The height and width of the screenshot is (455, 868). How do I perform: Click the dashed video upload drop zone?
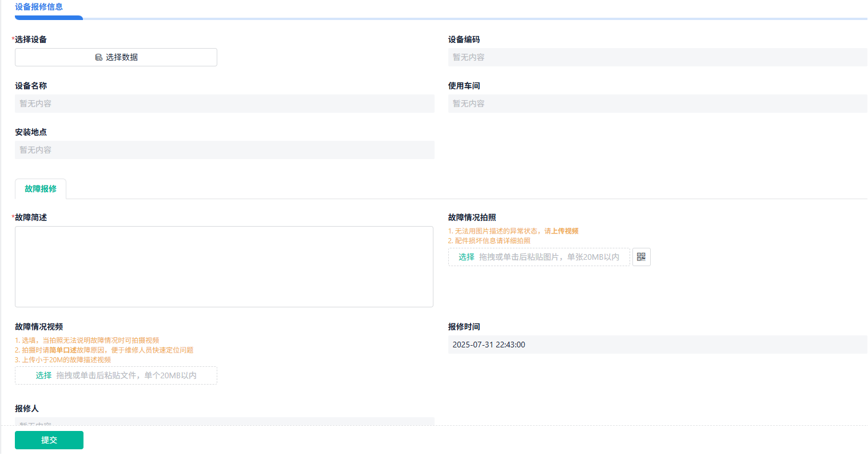116,375
